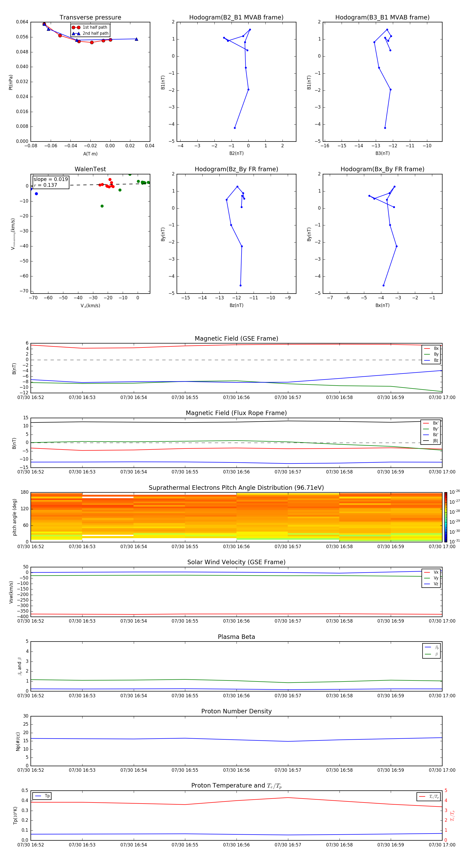Viewport: 473px width, 868px height.
Task: Click the pitch angle flux colorbar
Action: (445, 517)
